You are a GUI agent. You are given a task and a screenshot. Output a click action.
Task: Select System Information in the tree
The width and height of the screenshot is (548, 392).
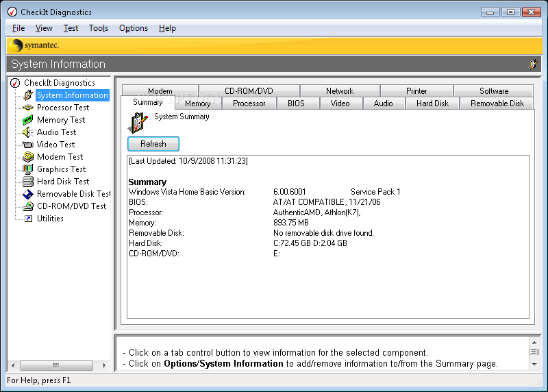click(x=73, y=95)
